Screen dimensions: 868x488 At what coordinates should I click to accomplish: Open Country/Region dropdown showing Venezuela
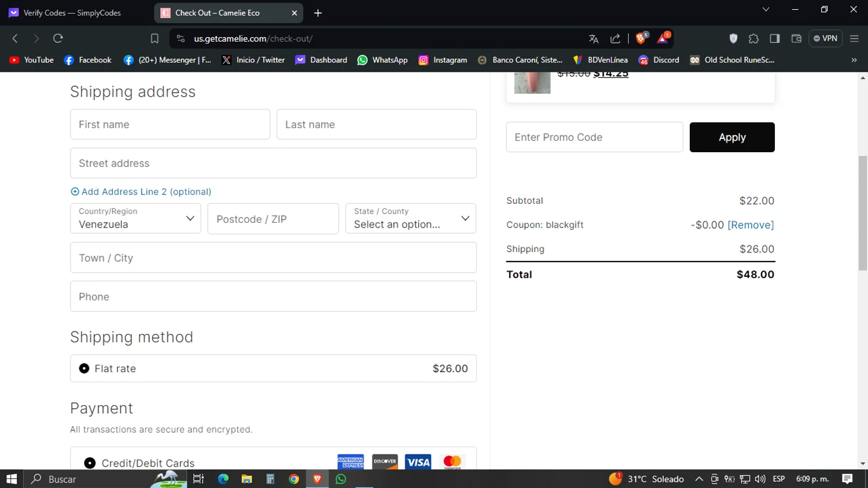[135, 218]
